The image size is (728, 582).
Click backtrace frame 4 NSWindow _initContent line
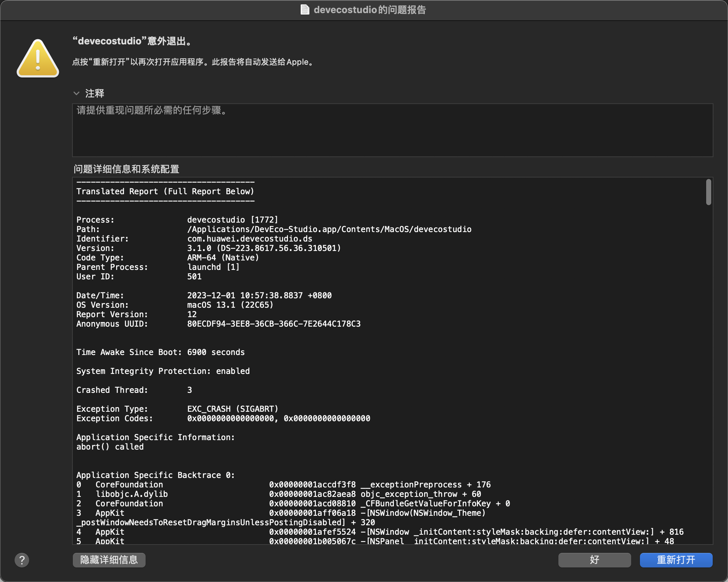tap(380, 532)
